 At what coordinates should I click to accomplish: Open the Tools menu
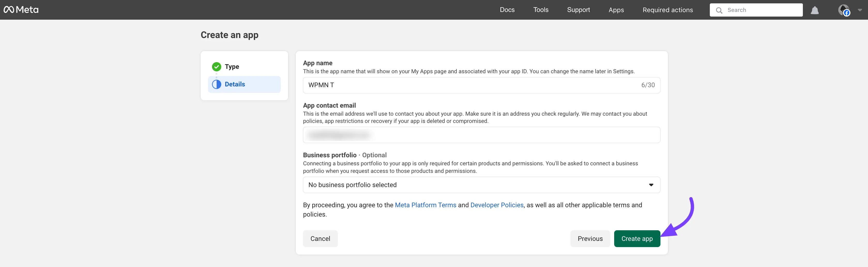540,10
